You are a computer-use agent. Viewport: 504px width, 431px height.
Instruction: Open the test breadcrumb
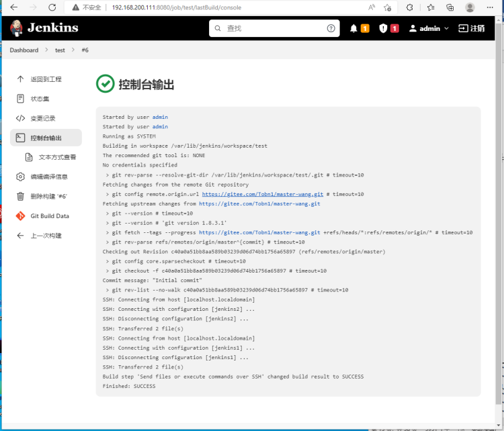[60, 50]
